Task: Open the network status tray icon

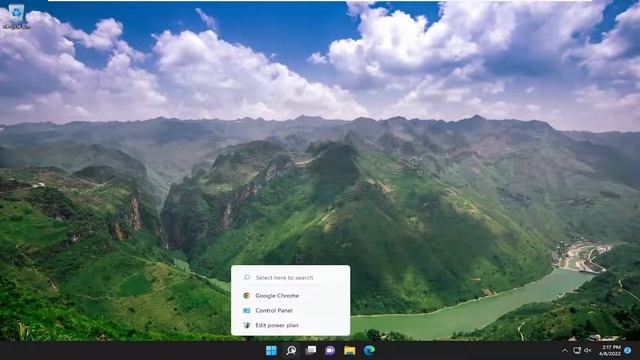Action: pyautogui.click(x=577, y=351)
